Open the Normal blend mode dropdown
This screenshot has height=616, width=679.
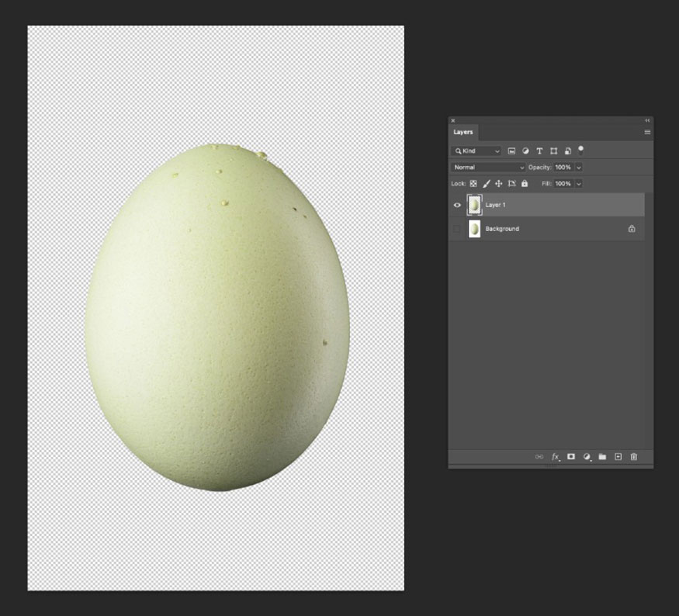(x=488, y=167)
